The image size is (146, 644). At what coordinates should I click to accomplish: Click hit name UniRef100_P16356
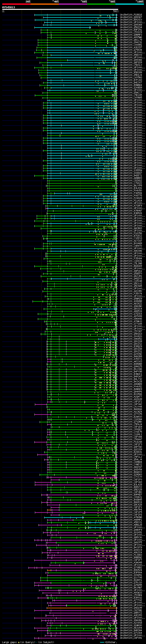[131, 233]
